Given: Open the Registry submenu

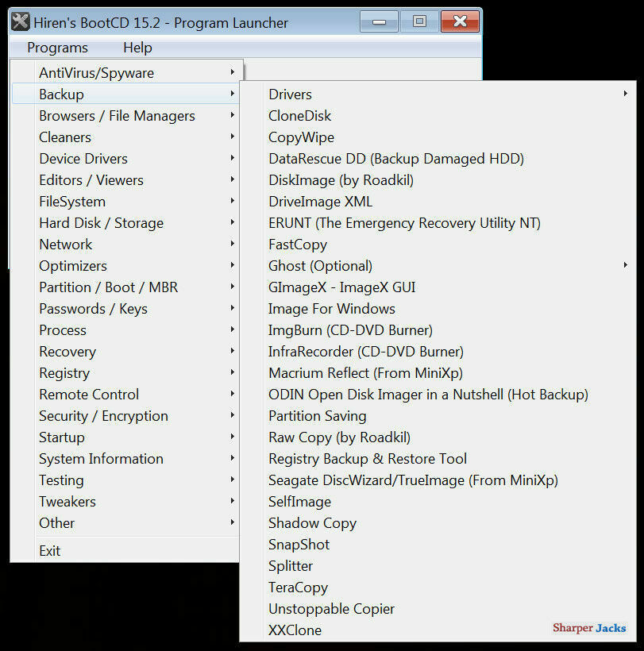Looking at the screenshot, I should [x=125, y=373].
